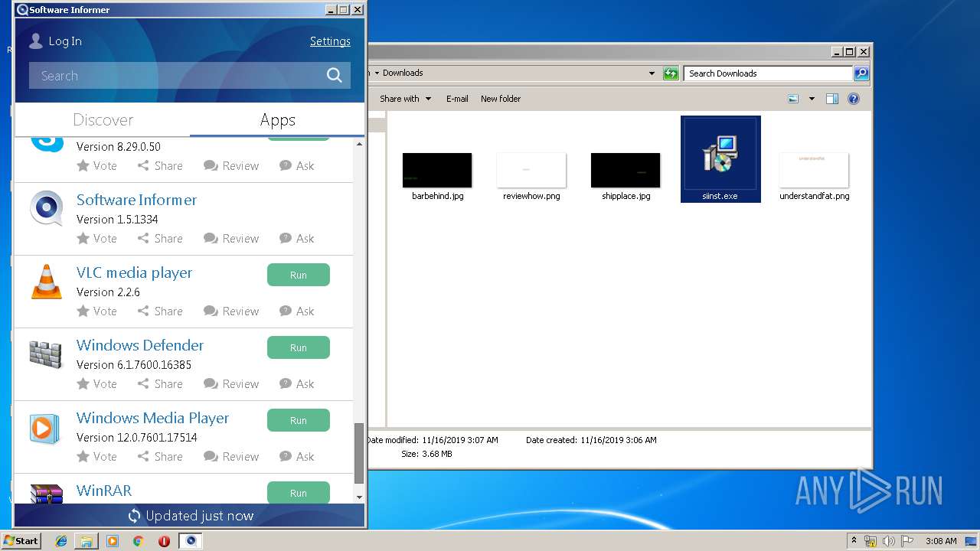The height and width of the screenshot is (551, 980).
Task: Open the Software Informer app icon in list
Action: (46, 208)
